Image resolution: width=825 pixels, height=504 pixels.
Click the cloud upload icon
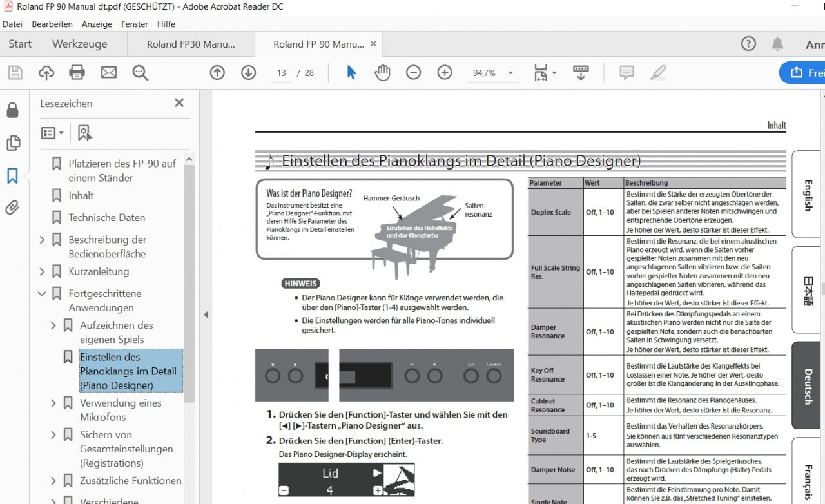pyautogui.click(x=46, y=72)
